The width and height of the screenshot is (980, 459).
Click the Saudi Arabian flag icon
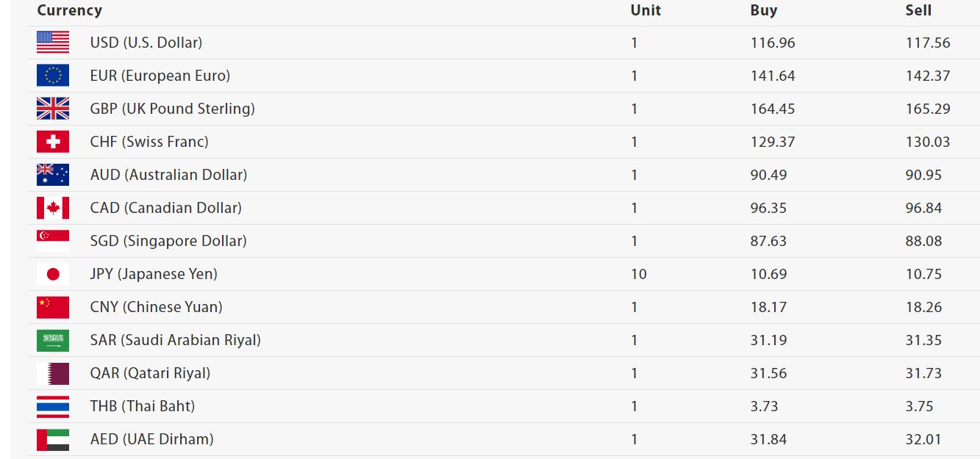click(53, 340)
